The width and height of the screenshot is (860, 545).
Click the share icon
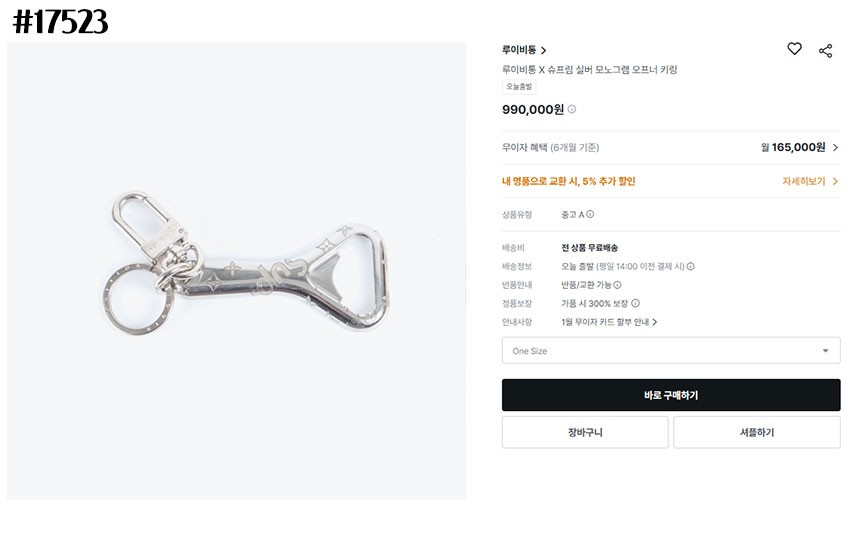pos(825,51)
